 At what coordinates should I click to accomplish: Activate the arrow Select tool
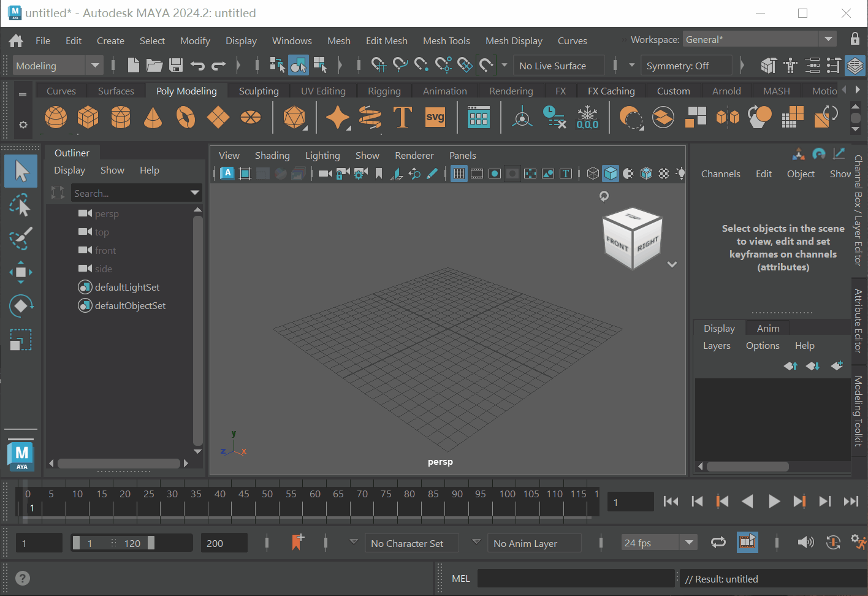(21, 171)
